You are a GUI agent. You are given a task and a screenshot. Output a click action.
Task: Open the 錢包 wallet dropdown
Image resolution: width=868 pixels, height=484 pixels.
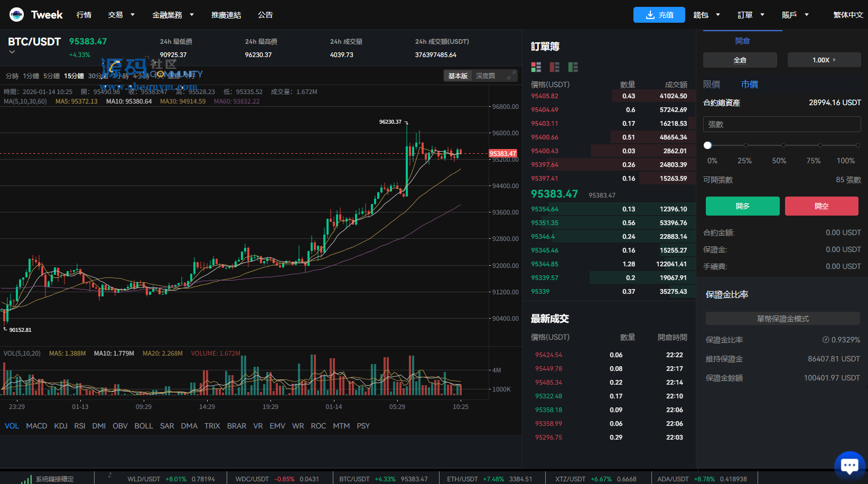click(706, 15)
